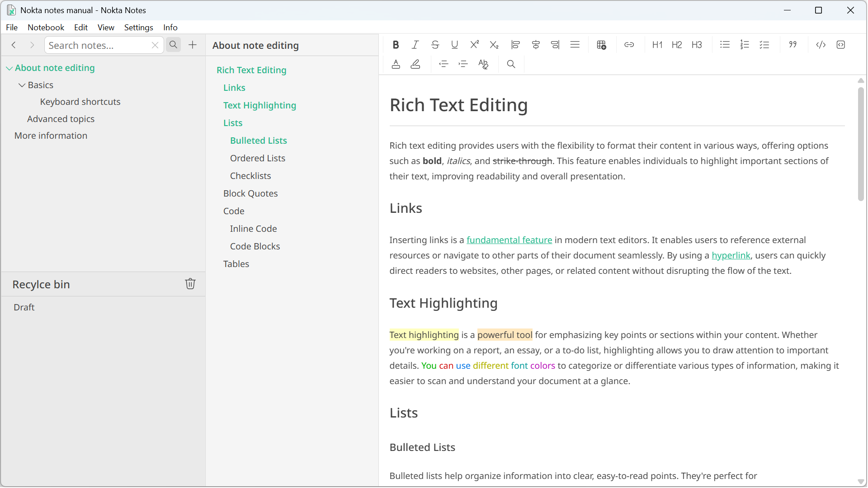Empty the Recycle bin
868x488 pixels.
coord(190,284)
